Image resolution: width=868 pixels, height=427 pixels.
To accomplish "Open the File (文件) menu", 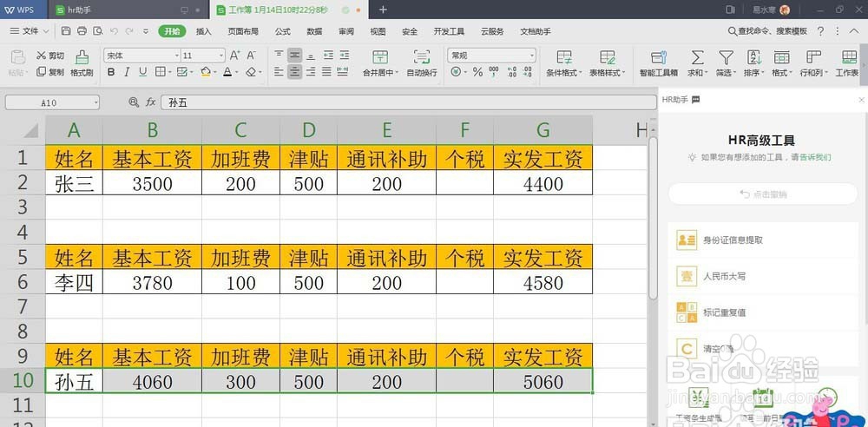I will (x=30, y=31).
